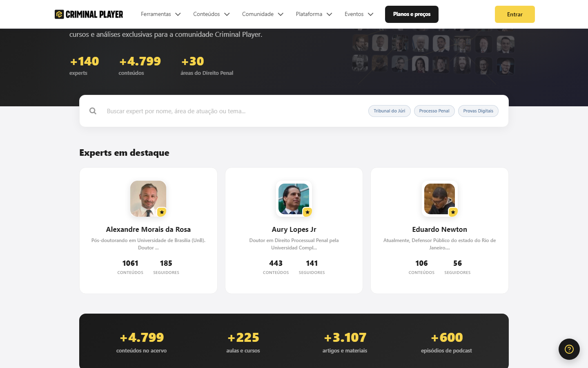This screenshot has height=368, width=588.
Task: Click 56 seguidores count
Action: pos(457,267)
